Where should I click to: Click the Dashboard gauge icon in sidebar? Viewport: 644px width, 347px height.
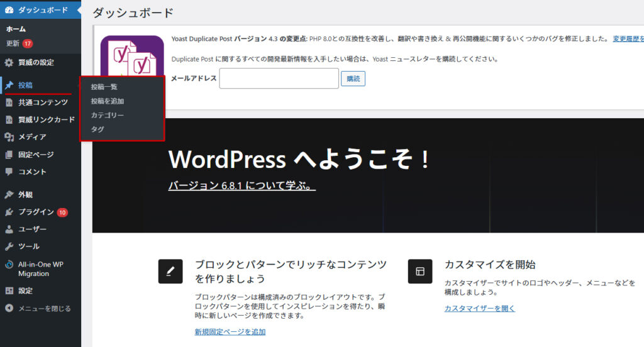[9, 10]
